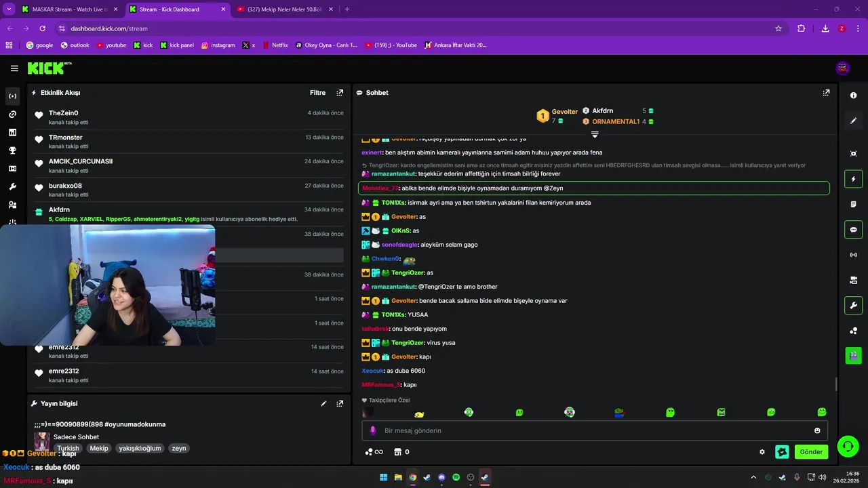
Task: Collapse the leaderboard chevron under Akfdrn
Action: [595, 134]
